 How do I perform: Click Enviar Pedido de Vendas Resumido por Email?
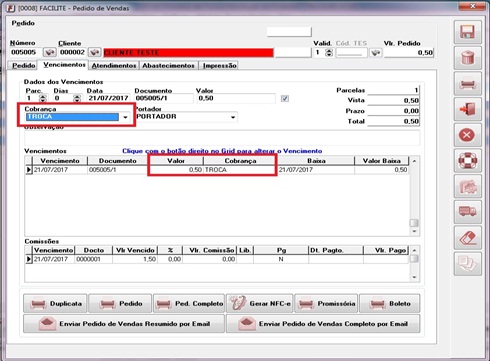pyautogui.click(x=124, y=324)
